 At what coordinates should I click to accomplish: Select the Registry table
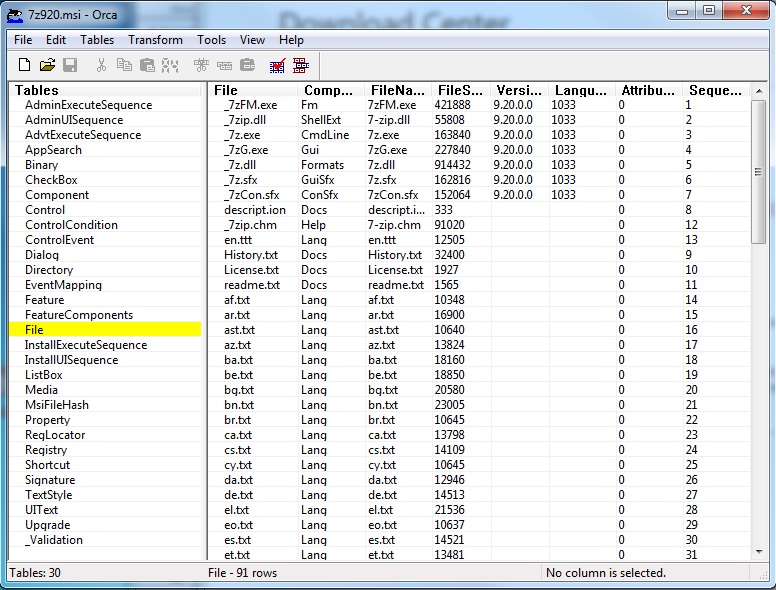click(x=46, y=450)
